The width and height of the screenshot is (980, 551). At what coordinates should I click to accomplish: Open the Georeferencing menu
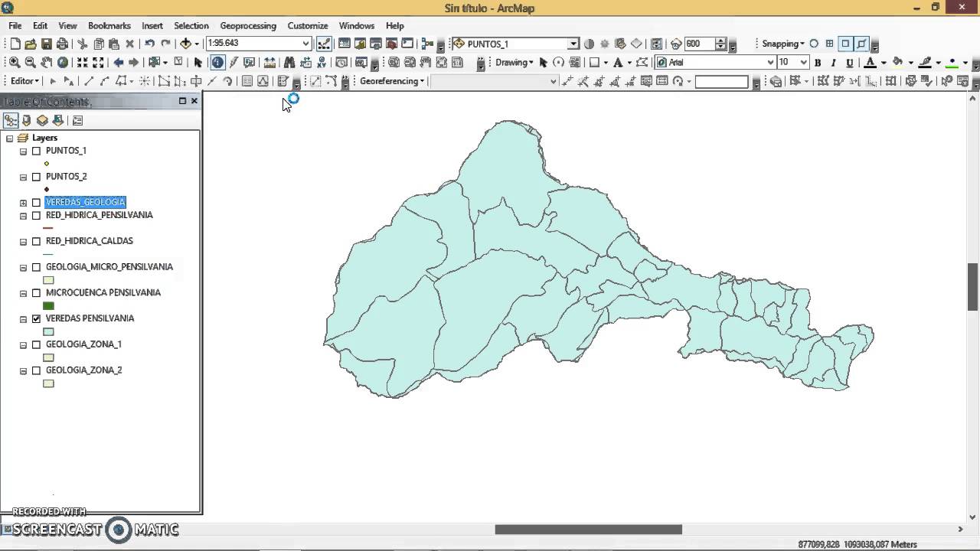[x=390, y=80]
